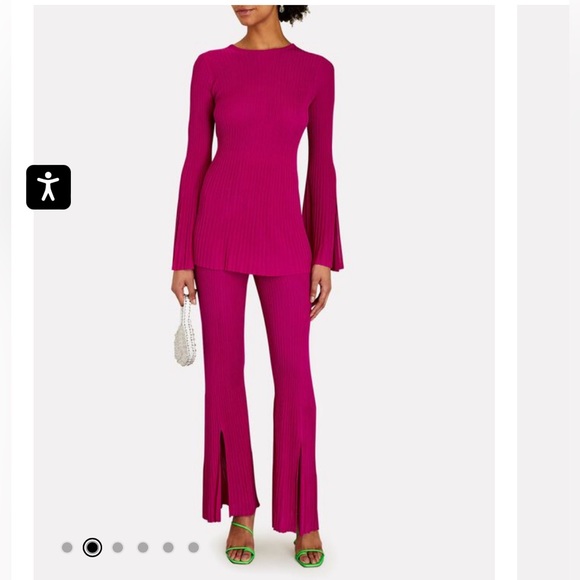Show the fifth carousel image dot
This screenshot has height=580, width=580.
coord(168,547)
